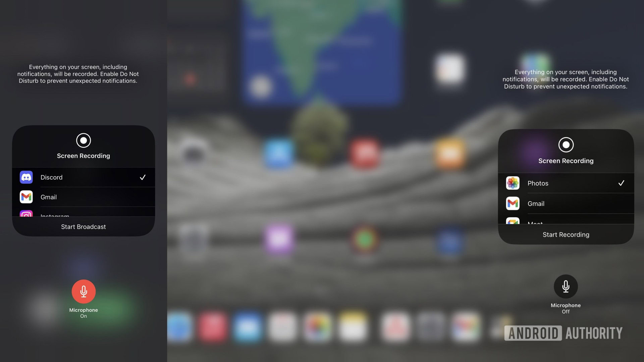644x362 pixels.
Task: Select Photos as recording destination
Action: coord(566,183)
